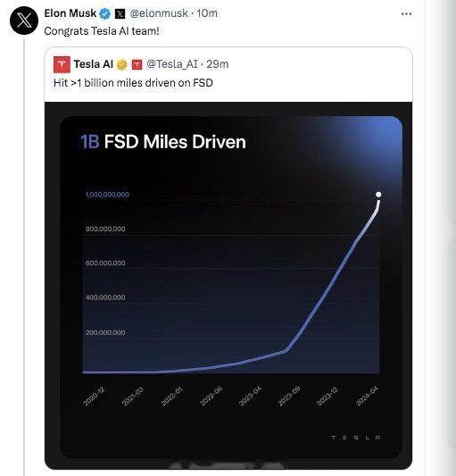Click the TESLA wordmark in the chart image
456x476 pixels.
356,438
